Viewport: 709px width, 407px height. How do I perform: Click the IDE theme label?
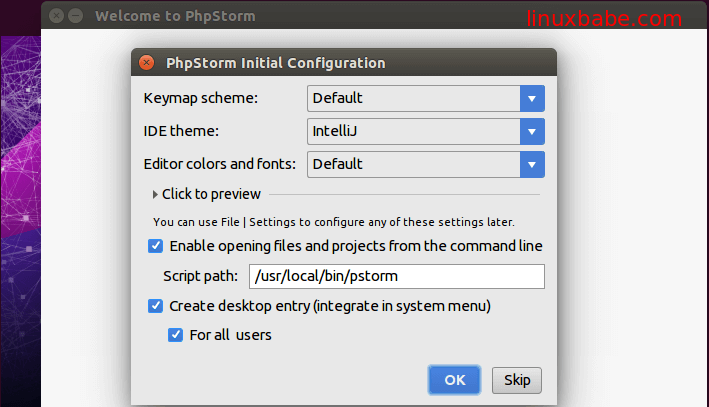184,131
